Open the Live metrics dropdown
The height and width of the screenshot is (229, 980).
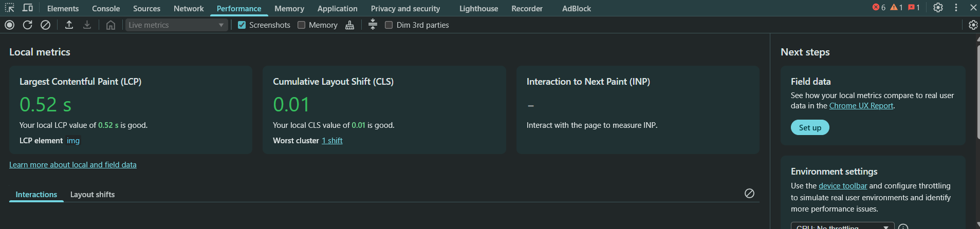click(176, 25)
